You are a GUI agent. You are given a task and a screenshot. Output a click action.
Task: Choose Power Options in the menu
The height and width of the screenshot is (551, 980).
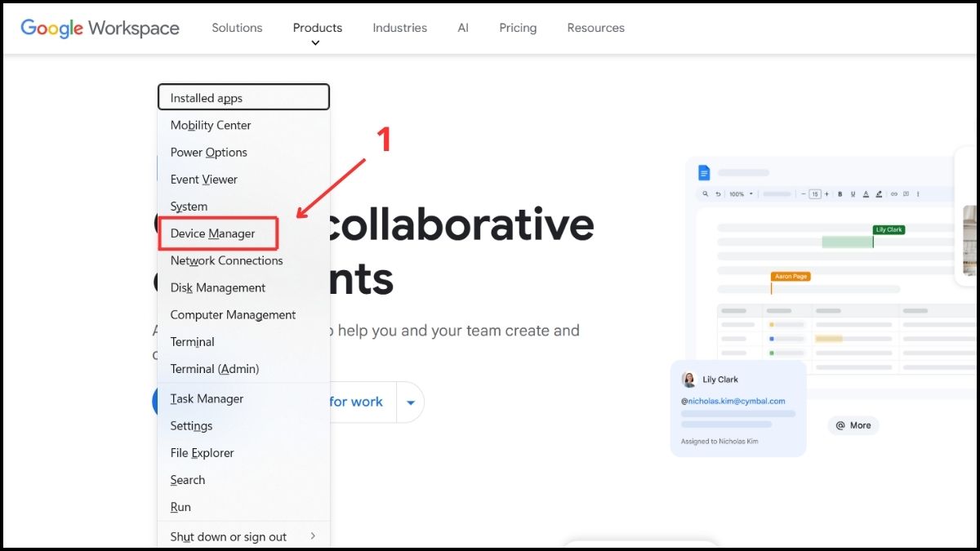coord(243,152)
